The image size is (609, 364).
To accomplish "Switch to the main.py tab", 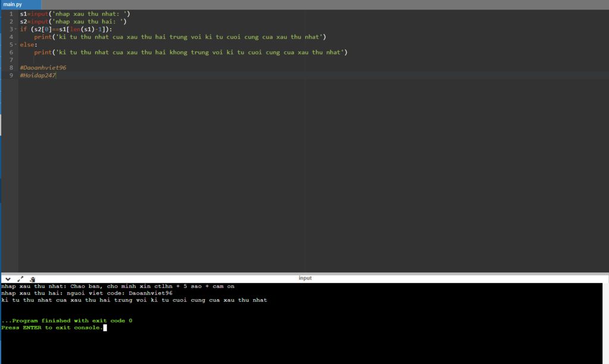I will (20, 4).
